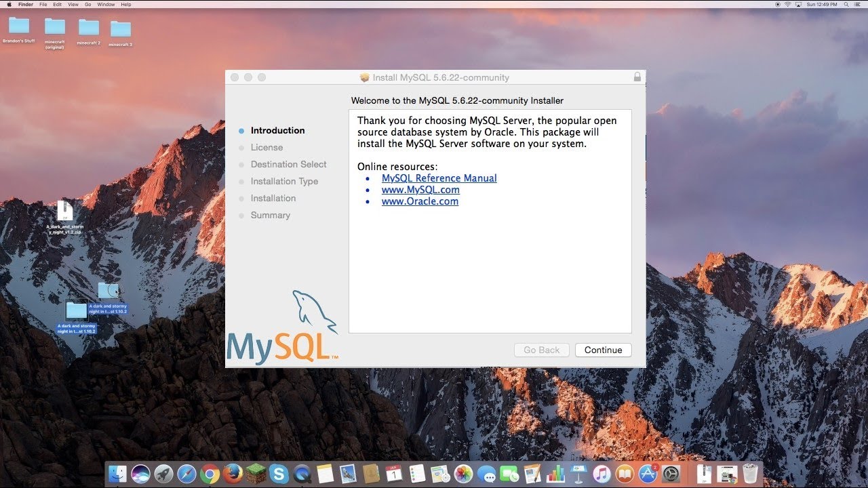
Task: Launch Siri from the Dock
Action: 140,474
